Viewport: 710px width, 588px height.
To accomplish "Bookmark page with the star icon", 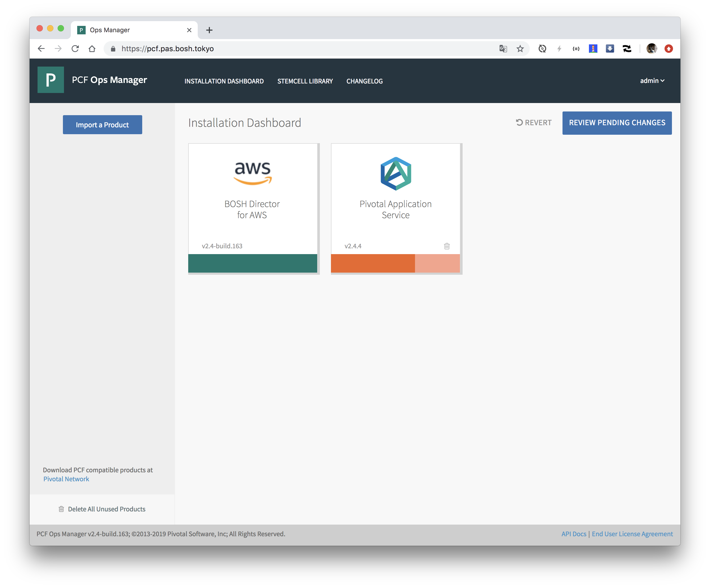I will 520,49.
